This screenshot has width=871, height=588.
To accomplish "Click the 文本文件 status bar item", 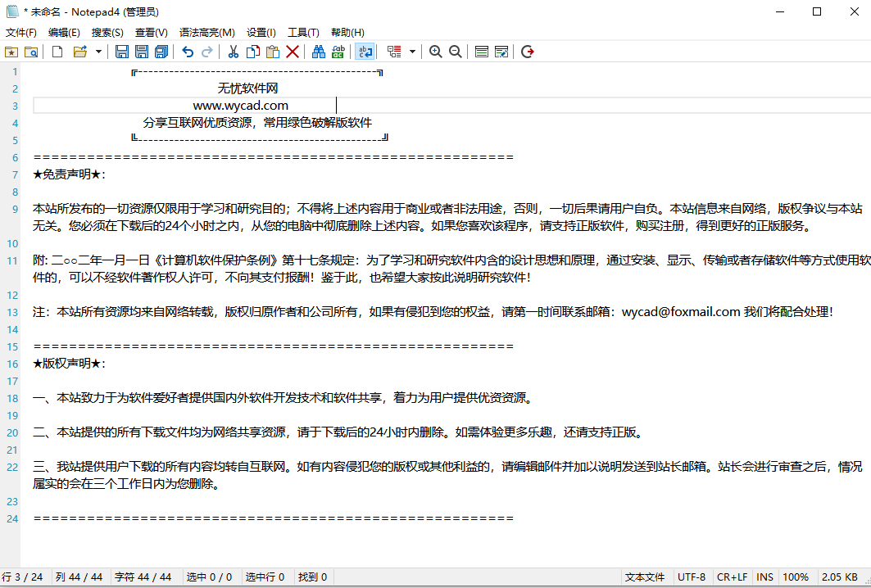I will (645, 577).
